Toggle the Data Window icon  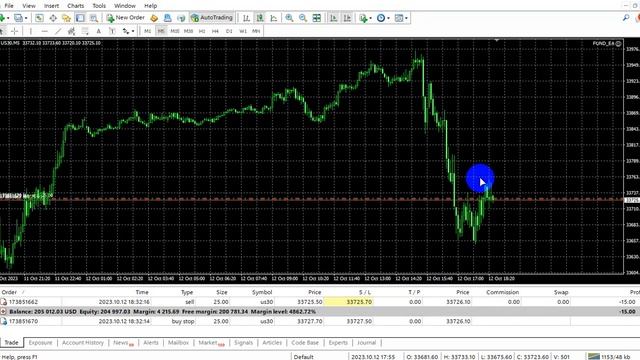[53, 18]
